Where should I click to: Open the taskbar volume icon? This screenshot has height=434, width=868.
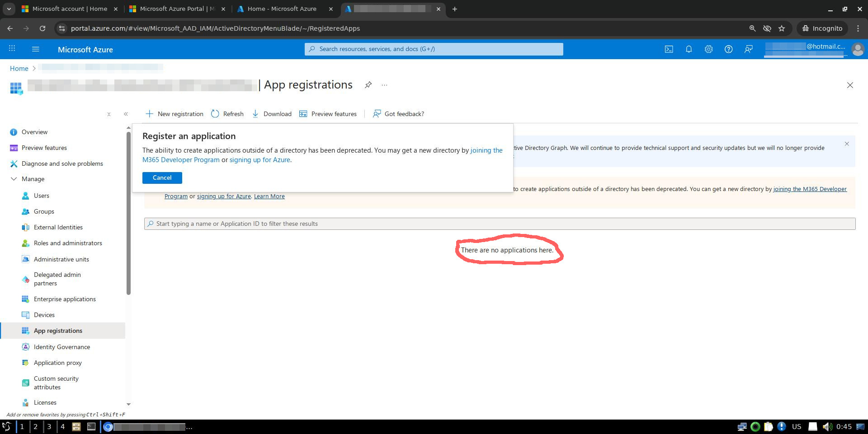(x=827, y=426)
